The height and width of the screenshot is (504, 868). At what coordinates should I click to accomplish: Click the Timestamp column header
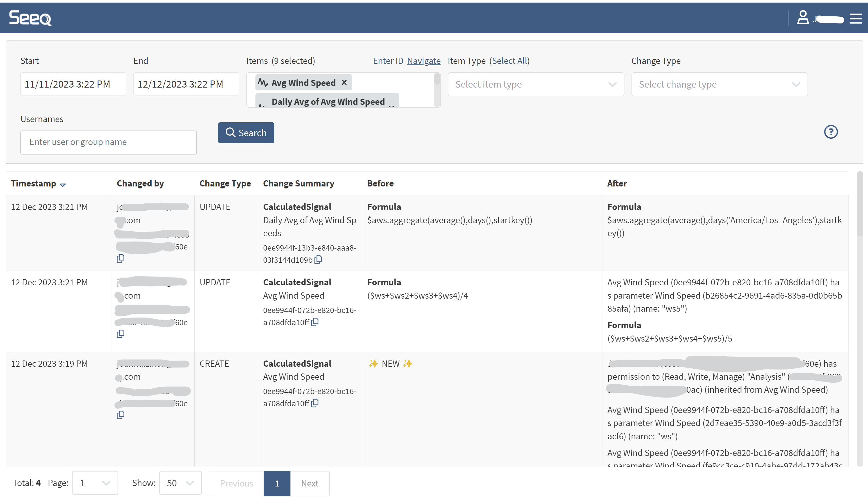(33, 183)
